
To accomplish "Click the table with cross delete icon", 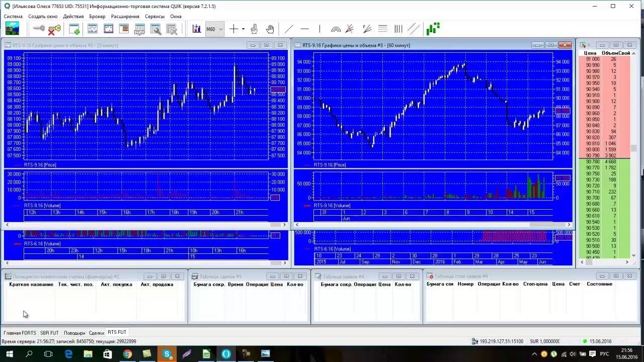I will (172, 29).
